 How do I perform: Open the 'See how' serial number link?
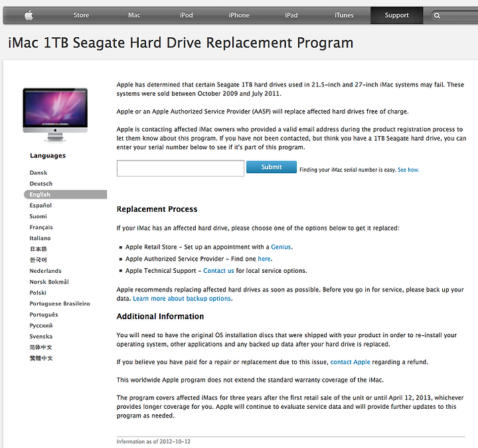click(408, 170)
